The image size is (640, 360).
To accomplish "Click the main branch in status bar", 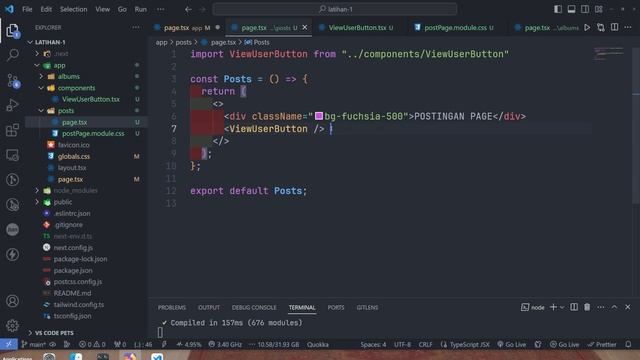I will pos(33,344).
